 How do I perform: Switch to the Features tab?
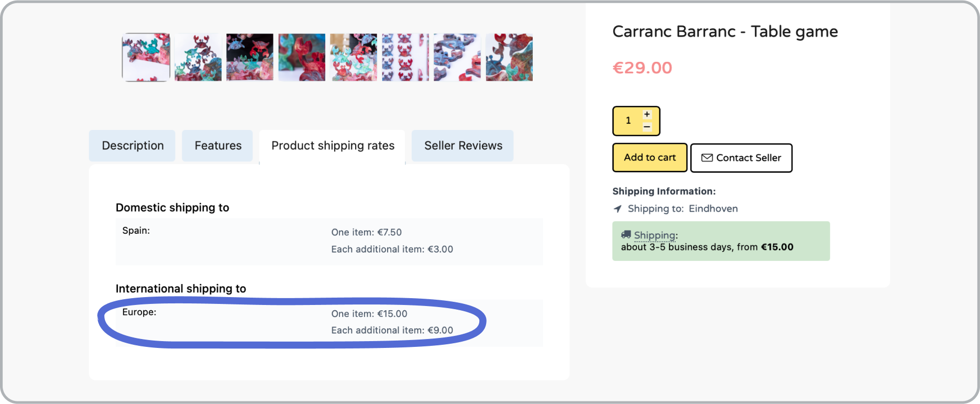pyautogui.click(x=218, y=146)
